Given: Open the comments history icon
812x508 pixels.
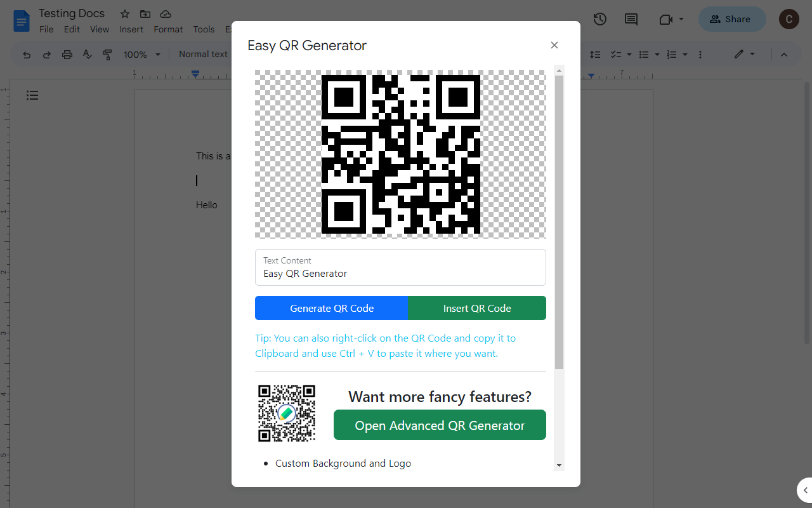Looking at the screenshot, I should (x=631, y=19).
